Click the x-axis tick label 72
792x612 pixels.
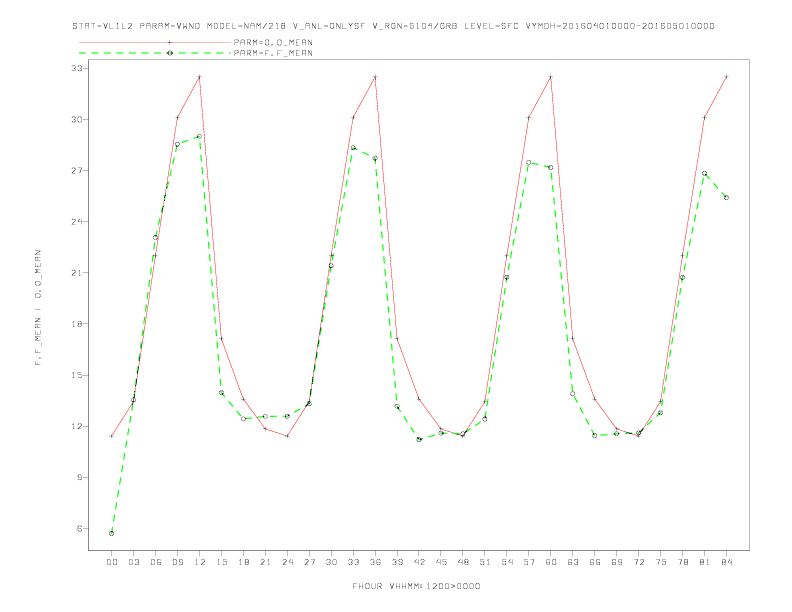tap(638, 562)
